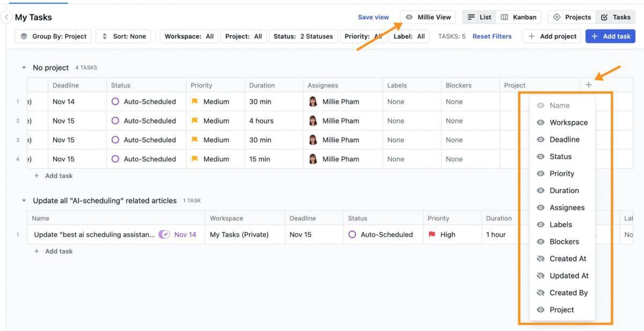This screenshot has height=331, width=644.
Task: Click the yellow Medium priority flag in row 3
Action: [x=195, y=140]
